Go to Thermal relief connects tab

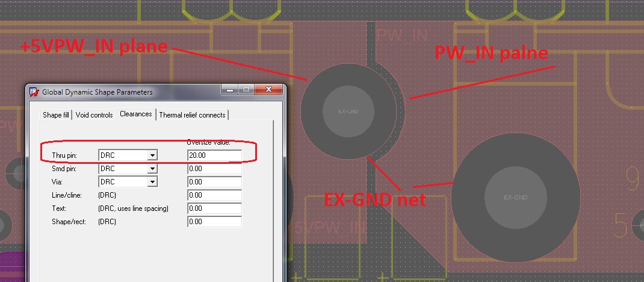pyautogui.click(x=192, y=115)
